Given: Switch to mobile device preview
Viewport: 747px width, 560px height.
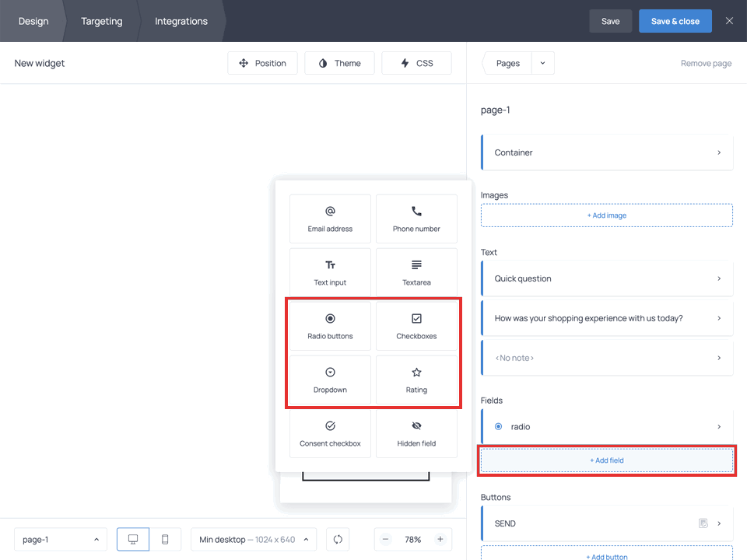Looking at the screenshot, I should pyautogui.click(x=165, y=539).
